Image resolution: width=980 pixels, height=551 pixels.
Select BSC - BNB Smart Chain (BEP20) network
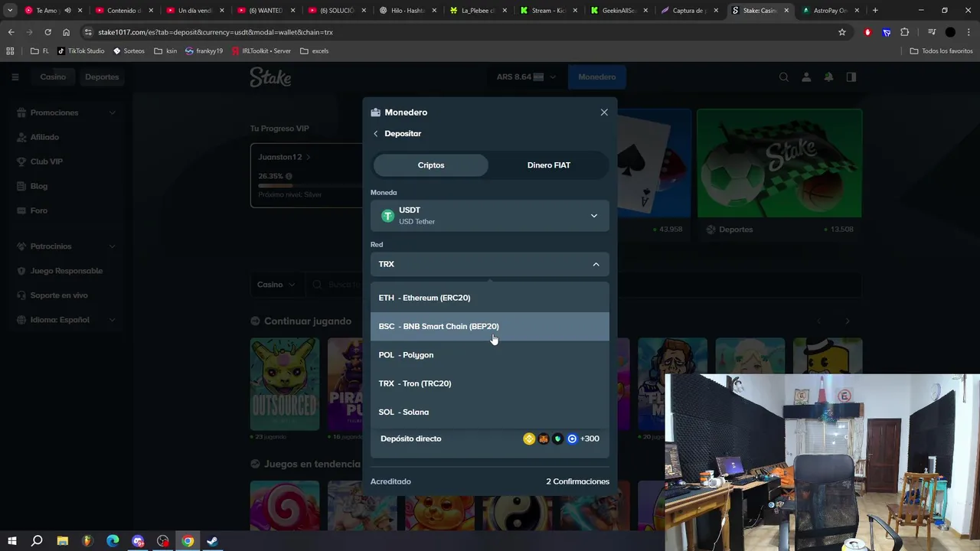[x=490, y=326]
